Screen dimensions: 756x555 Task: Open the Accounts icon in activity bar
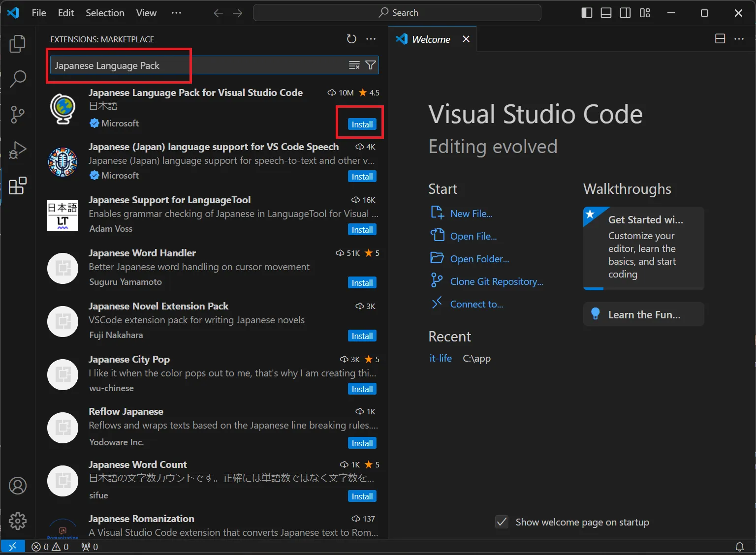coord(18,486)
